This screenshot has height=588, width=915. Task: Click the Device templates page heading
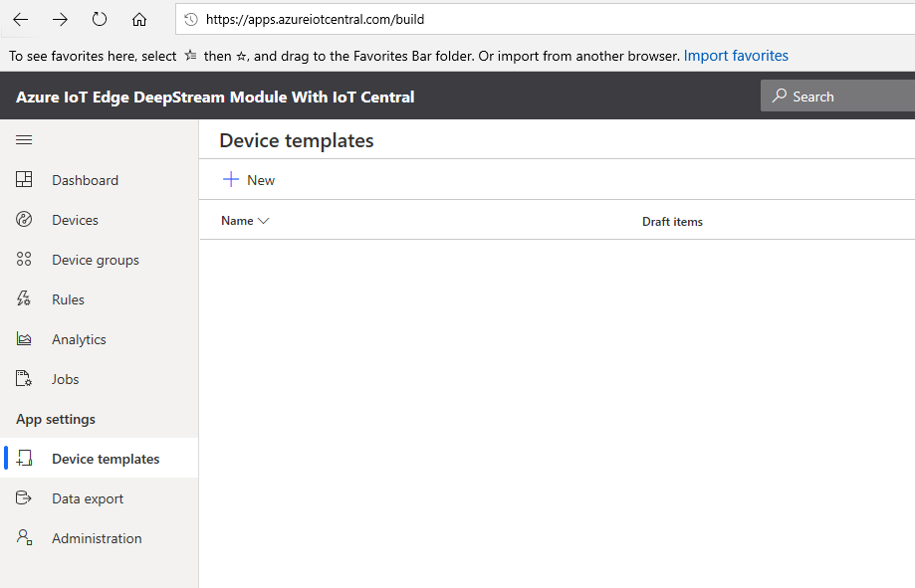click(297, 140)
